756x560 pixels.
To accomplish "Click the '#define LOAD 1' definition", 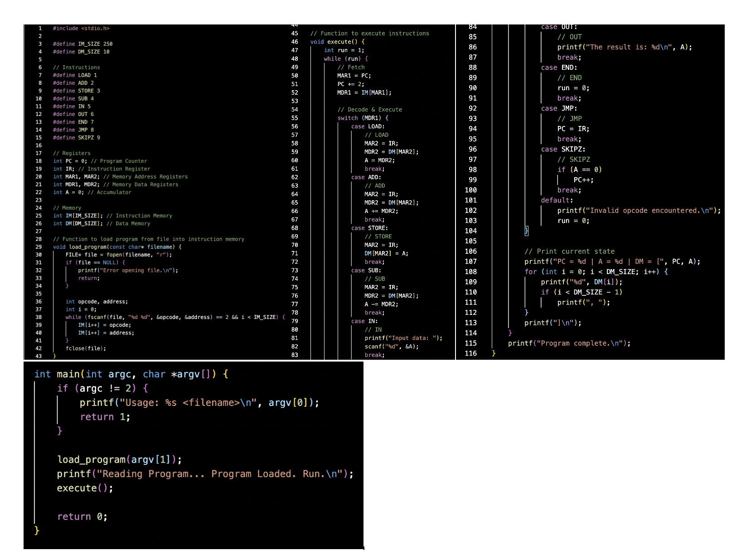I will [75, 75].
